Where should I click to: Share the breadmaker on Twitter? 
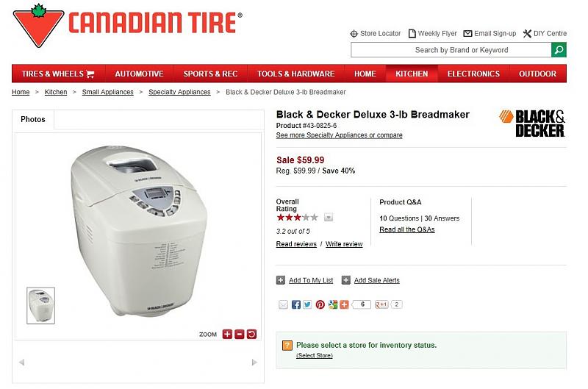[307, 304]
